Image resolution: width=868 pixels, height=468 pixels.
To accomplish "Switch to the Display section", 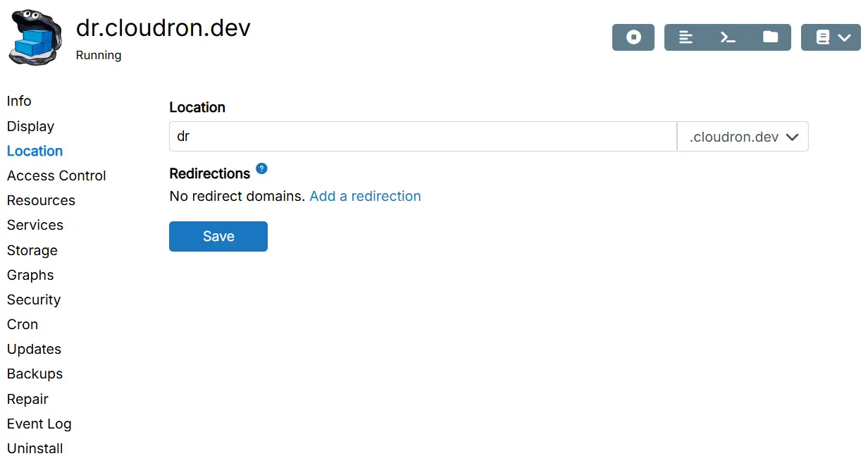I will click(30, 126).
